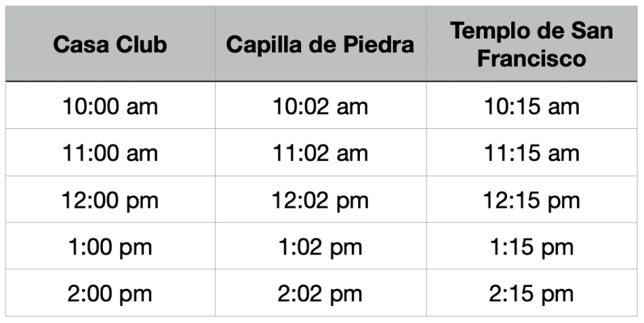Image resolution: width=644 pixels, height=323 pixels.
Task: Click the word Francisco in the header
Action: coord(532,59)
